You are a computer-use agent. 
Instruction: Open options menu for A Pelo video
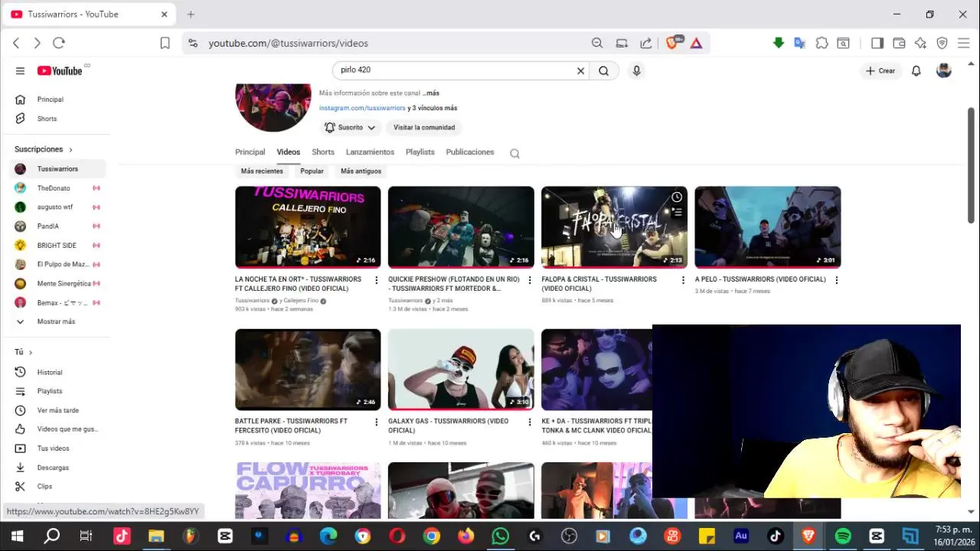836,280
